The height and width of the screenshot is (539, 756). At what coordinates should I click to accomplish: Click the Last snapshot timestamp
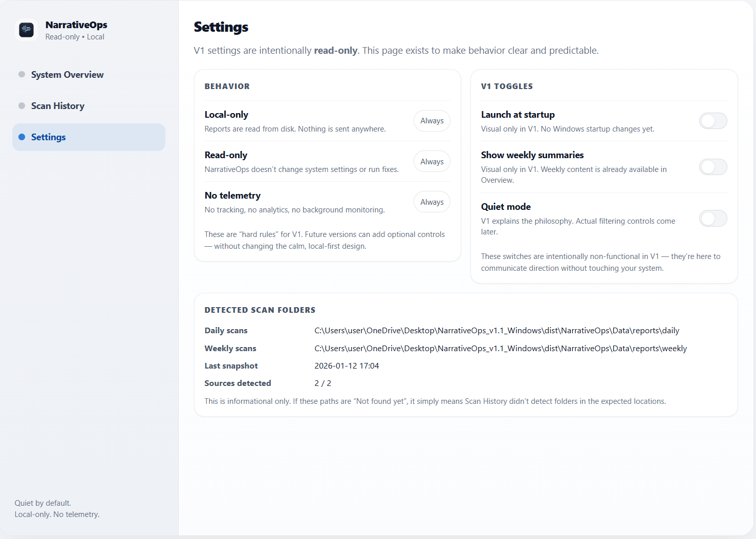[x=347, y=366]
